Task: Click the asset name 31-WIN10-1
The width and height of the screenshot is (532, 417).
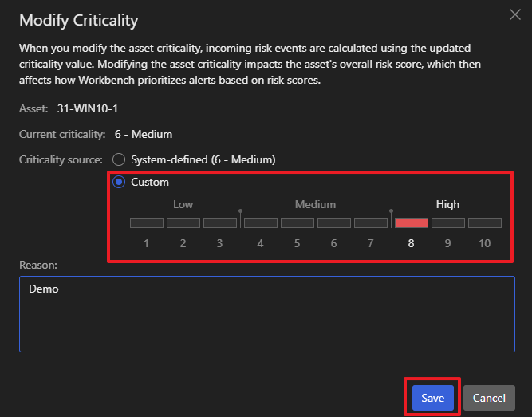Action: point(88,108)
